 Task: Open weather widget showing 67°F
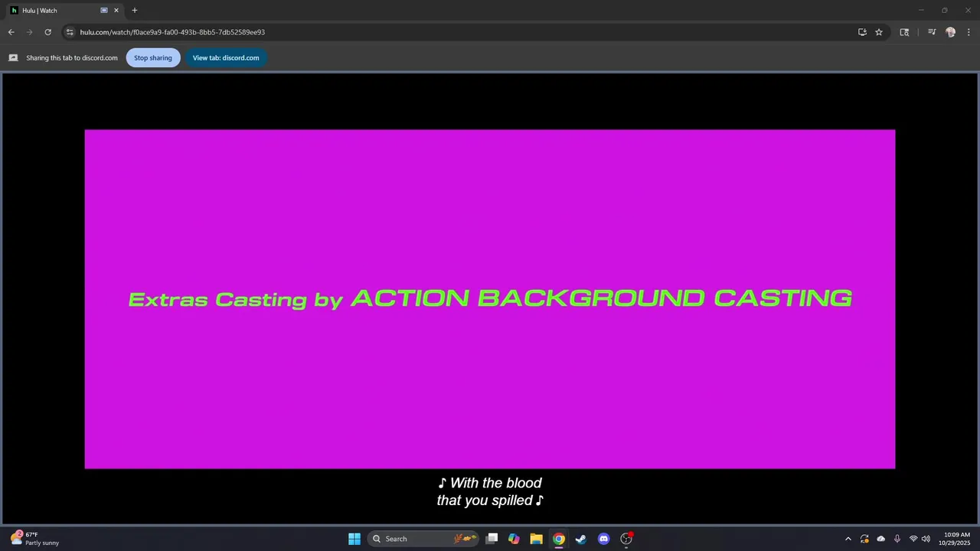click(34, 539)
